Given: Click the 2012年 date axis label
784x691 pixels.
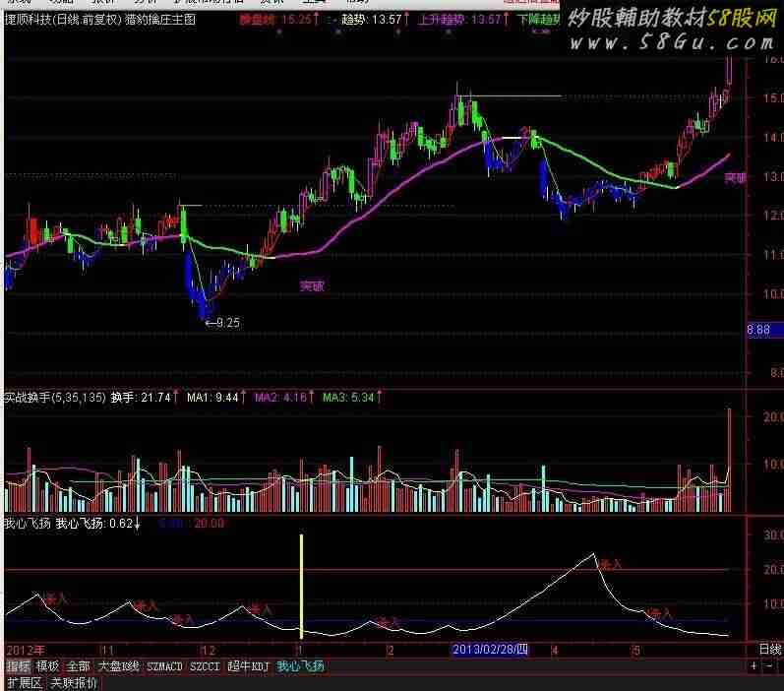Looking at the screenshot, I should coord(26,650).
